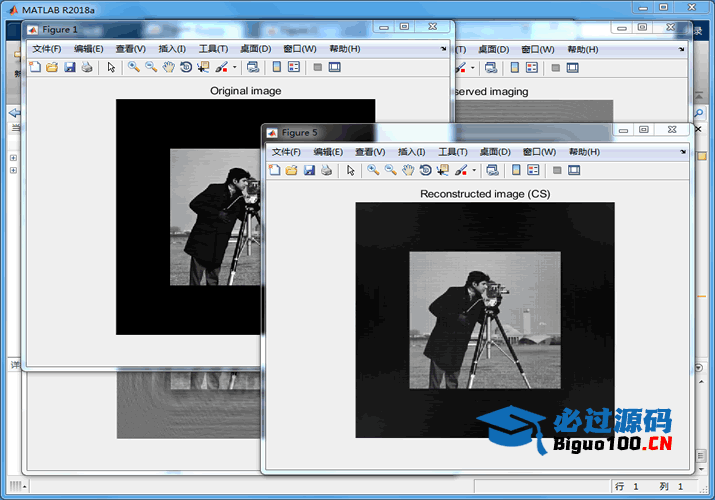The width and height of the screenshot is (715, 500).
Task: Insert Legend icon in Figure 1 toolbar
Action: pos(294,67)
